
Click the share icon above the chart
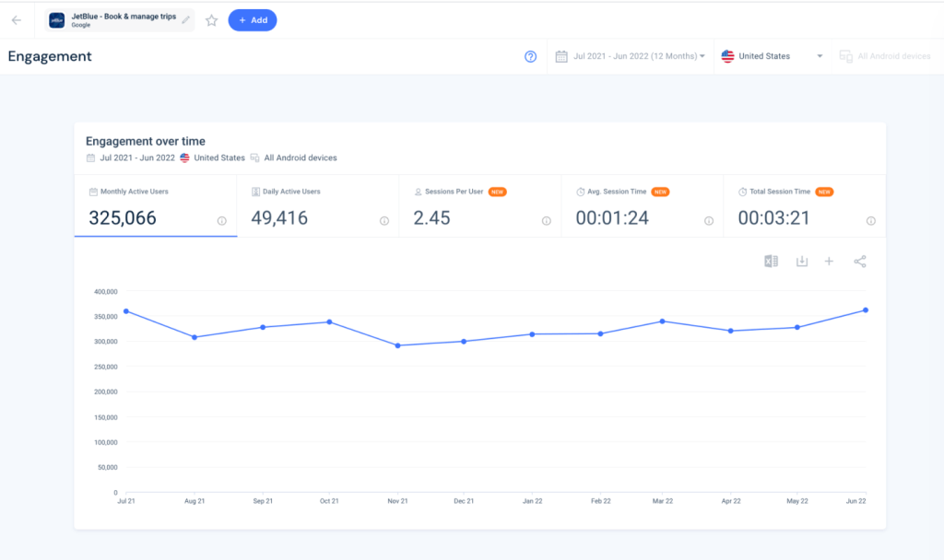pyautogui.click(x=860, y=261)
